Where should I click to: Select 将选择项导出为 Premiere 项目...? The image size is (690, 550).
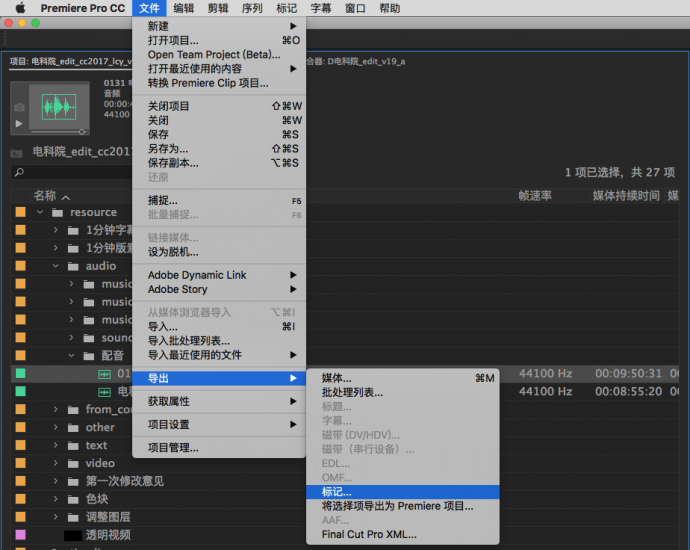403,506
